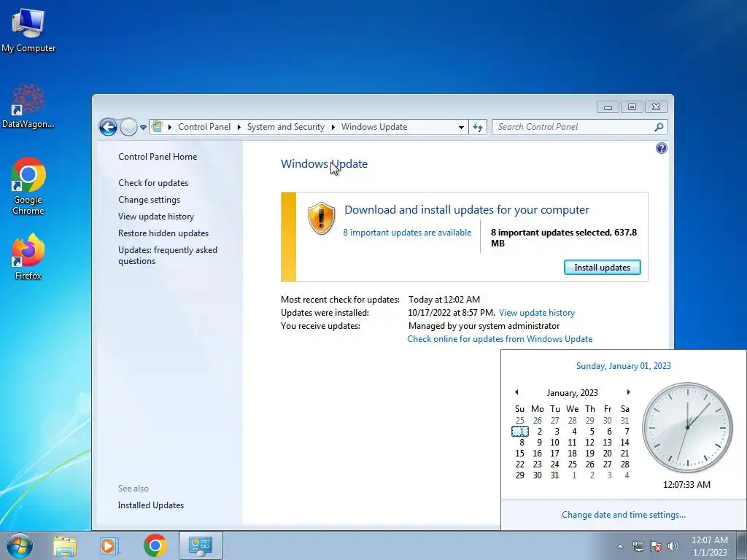
Task: Click the Control Panel taskbar button
Action: [201, 545]
